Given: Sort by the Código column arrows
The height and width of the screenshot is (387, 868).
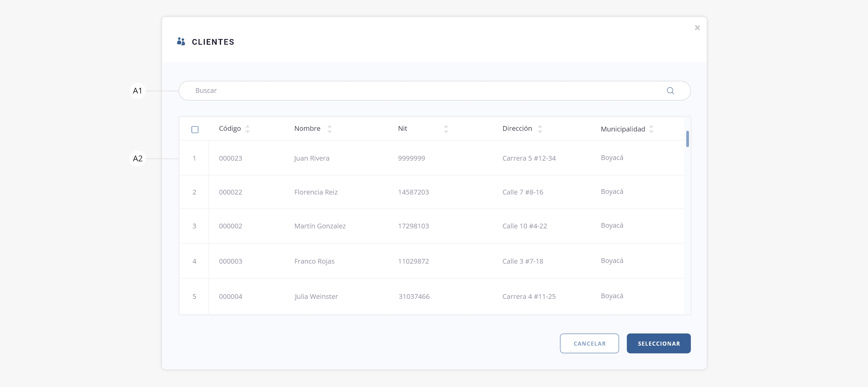Looking at the screenshot, I should (248, 129).
